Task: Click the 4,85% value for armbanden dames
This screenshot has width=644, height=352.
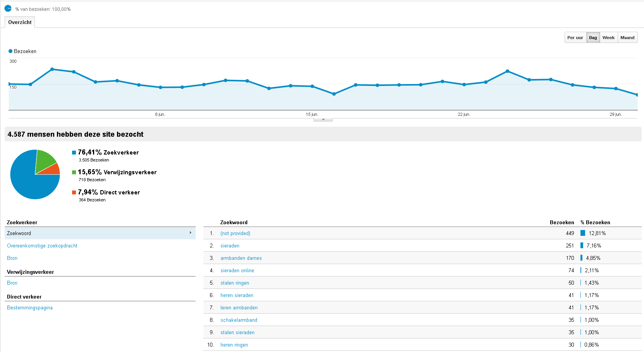Action: (x=593, y=258)
